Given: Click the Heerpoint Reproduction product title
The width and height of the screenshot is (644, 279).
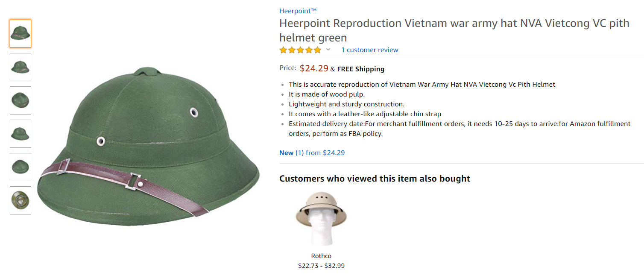Looking at the screenshot, I should tap(454, 30).
